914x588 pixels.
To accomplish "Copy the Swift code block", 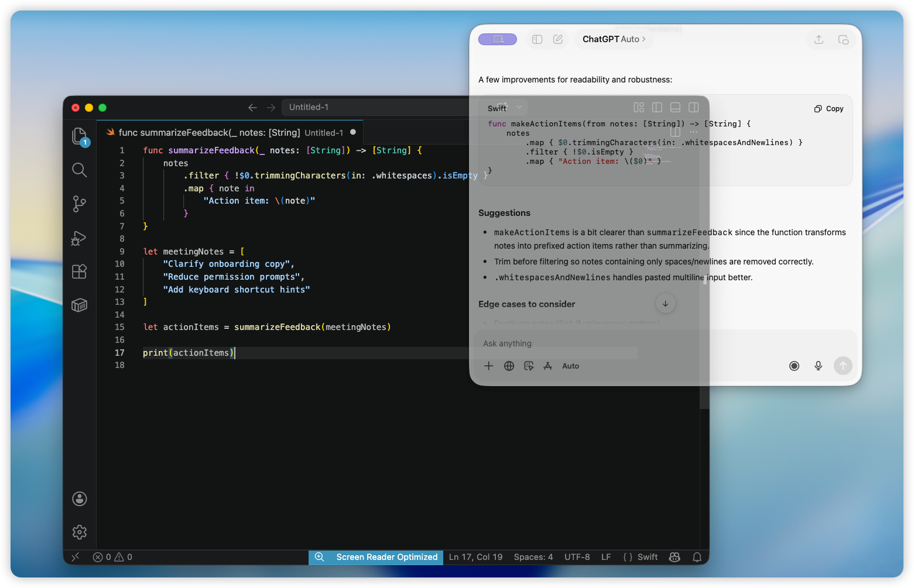I will pyautogui.click(x=829, y=109).
